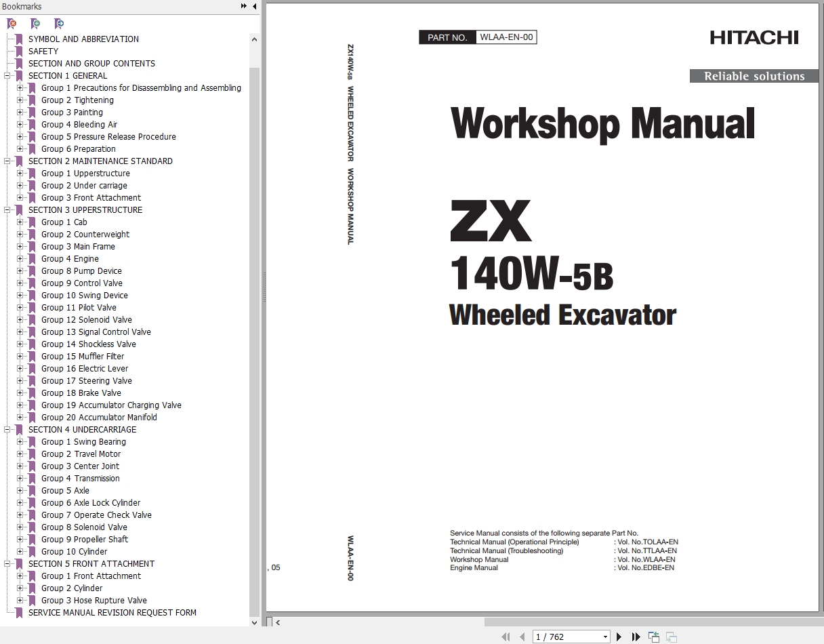824x644 pixels.
Task: Collapse the Bookmarks panel with left arrow
Action: click(255, 6)
